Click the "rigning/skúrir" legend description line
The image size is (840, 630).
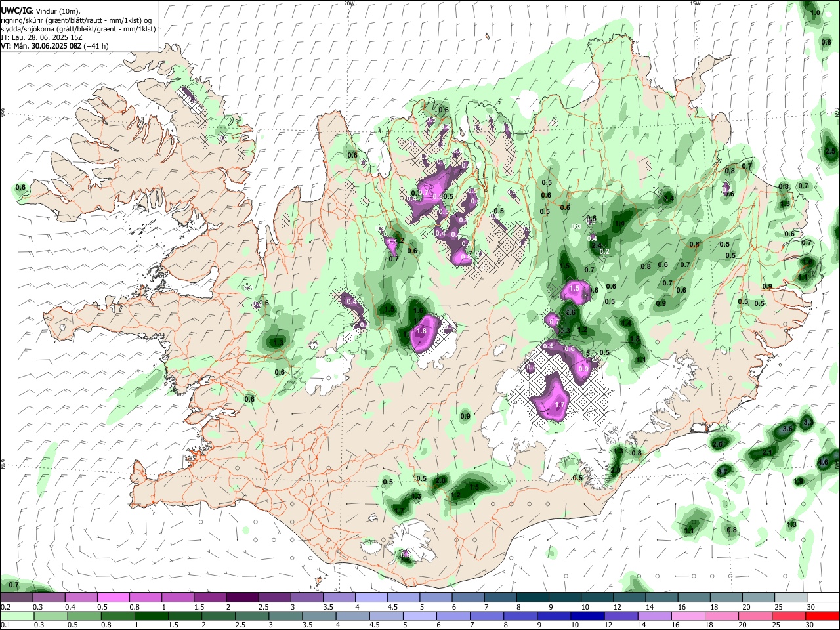76,20
